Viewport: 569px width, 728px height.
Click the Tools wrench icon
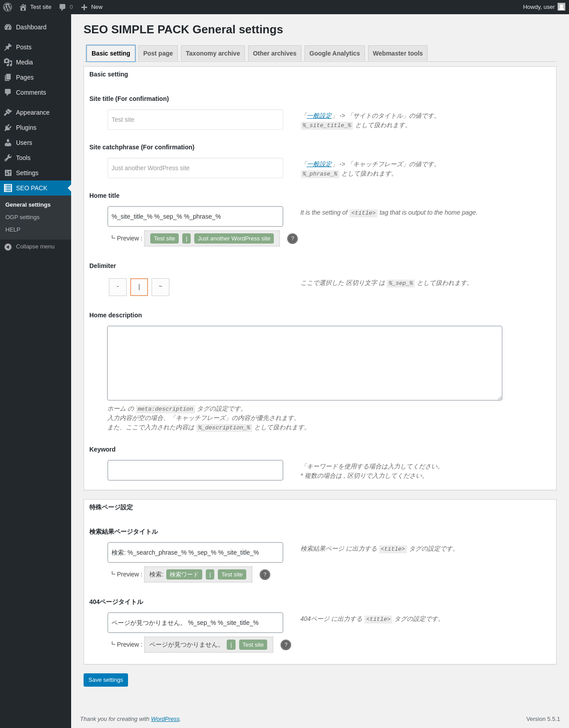click(x=8, y=158)
